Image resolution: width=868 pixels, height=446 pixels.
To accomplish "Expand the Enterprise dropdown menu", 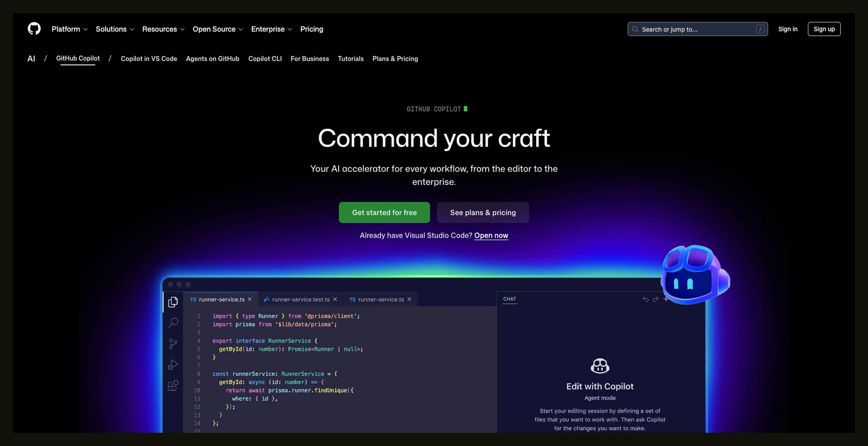I will (x=272, y=29).
